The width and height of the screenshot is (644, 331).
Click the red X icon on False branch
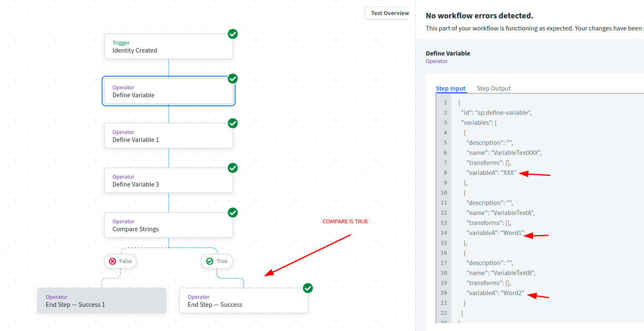[113, 261]
